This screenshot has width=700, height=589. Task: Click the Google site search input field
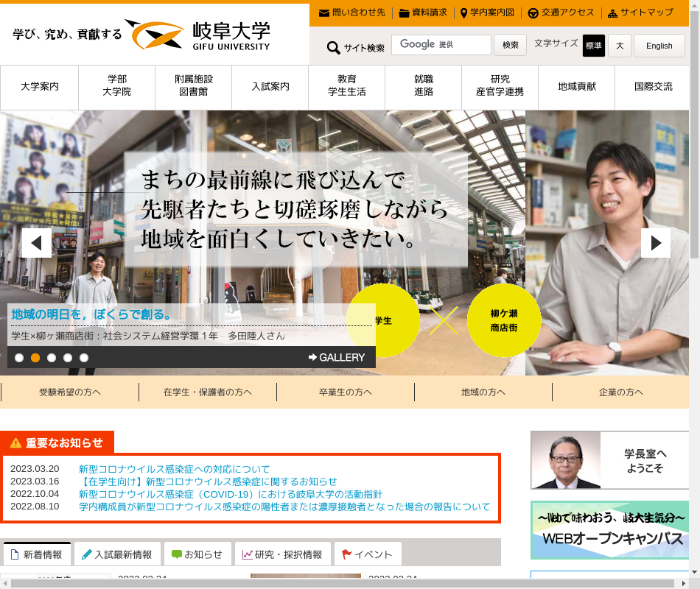441,45
